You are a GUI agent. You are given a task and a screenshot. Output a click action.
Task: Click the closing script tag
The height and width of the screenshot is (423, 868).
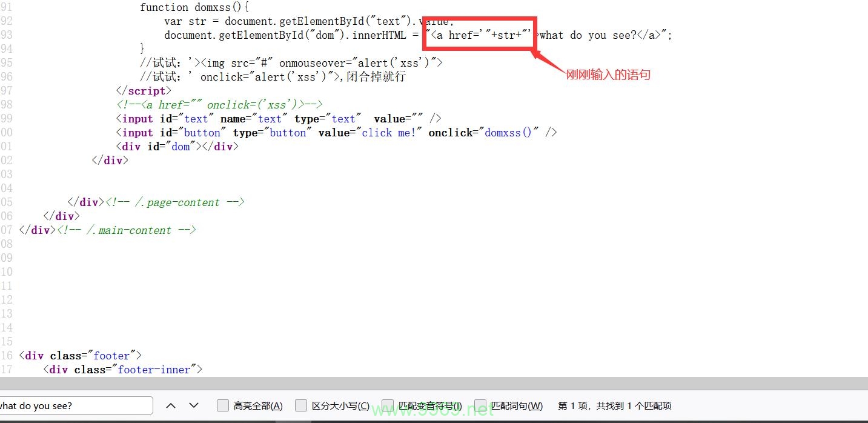144,90
